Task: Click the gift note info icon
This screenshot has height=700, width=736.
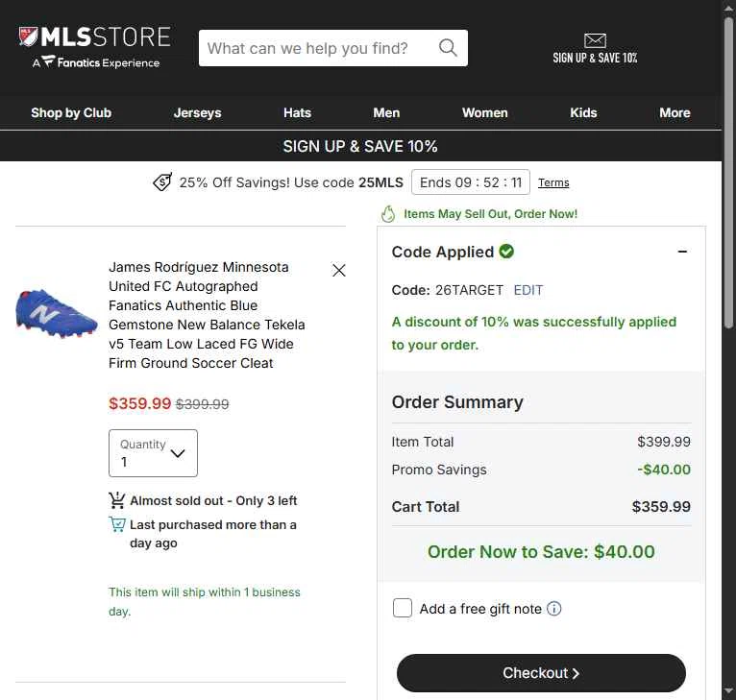Action: [x=553, y=609]
